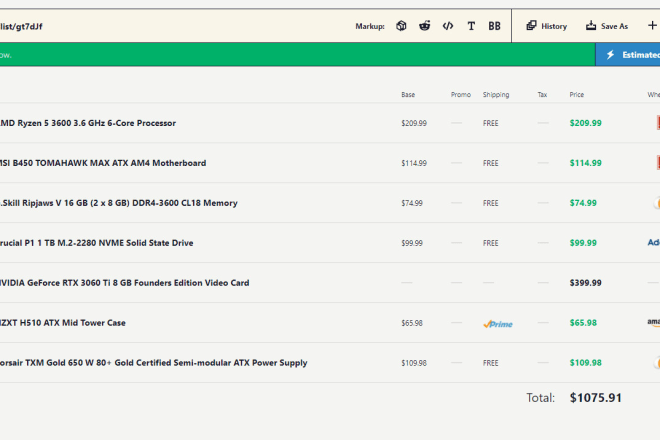Click the Total: label
The height and width of the screenshot is (440, 660).
pos(540,398)
